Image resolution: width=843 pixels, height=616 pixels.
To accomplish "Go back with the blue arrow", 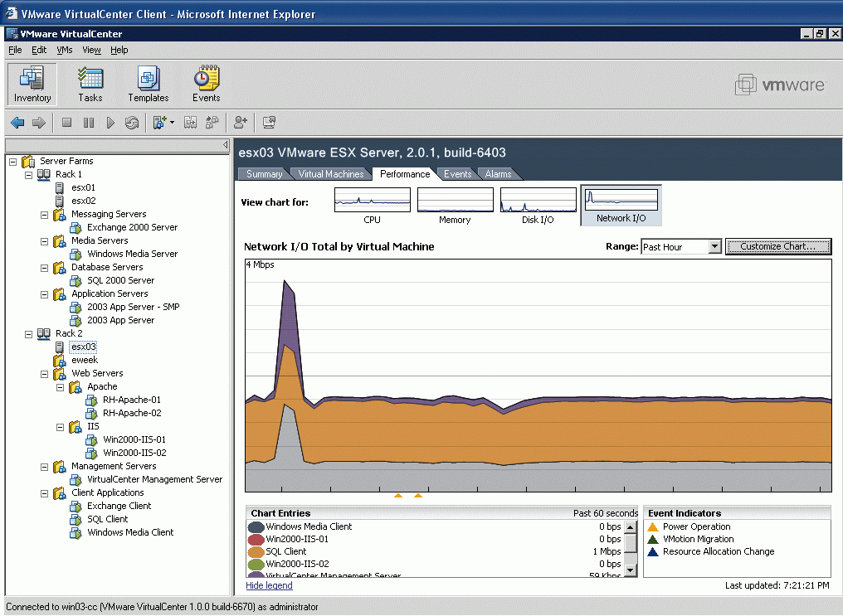I will [17, 123].
